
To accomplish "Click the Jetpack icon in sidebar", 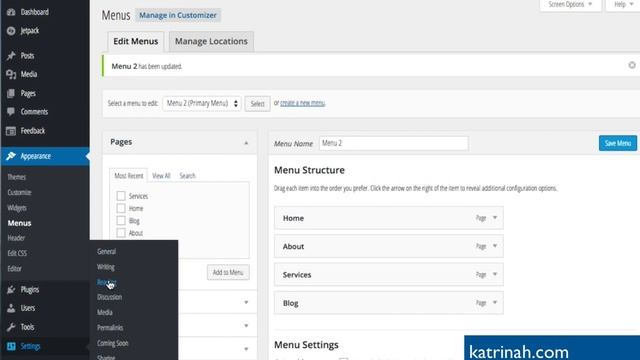I will click(x=11, y=31).
